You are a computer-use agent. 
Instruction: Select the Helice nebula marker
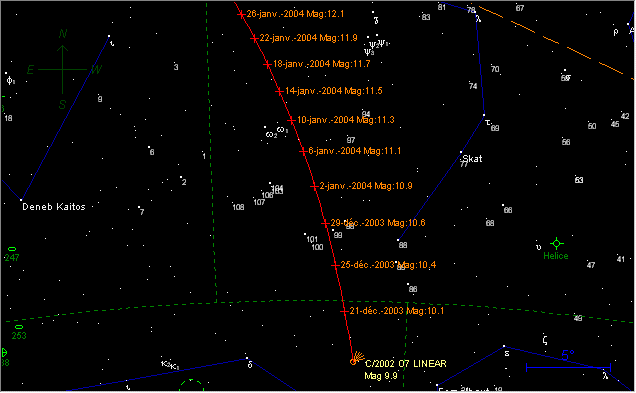(x=556, y=244)
